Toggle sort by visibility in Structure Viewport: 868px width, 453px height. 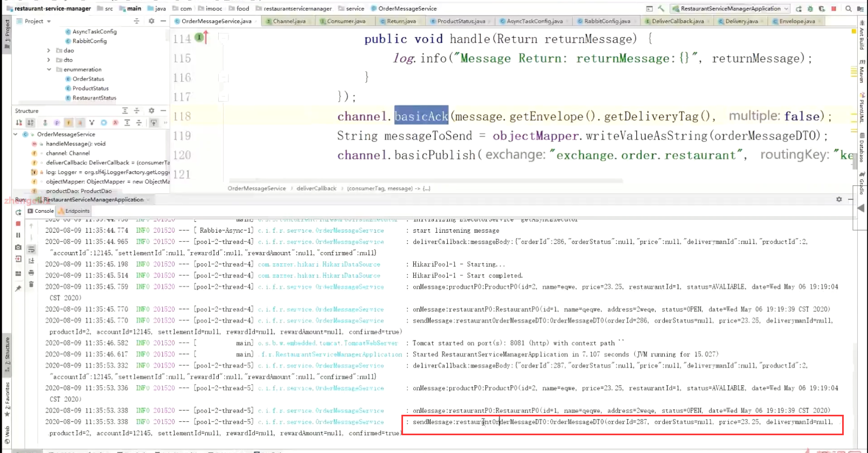click(19, 123)
